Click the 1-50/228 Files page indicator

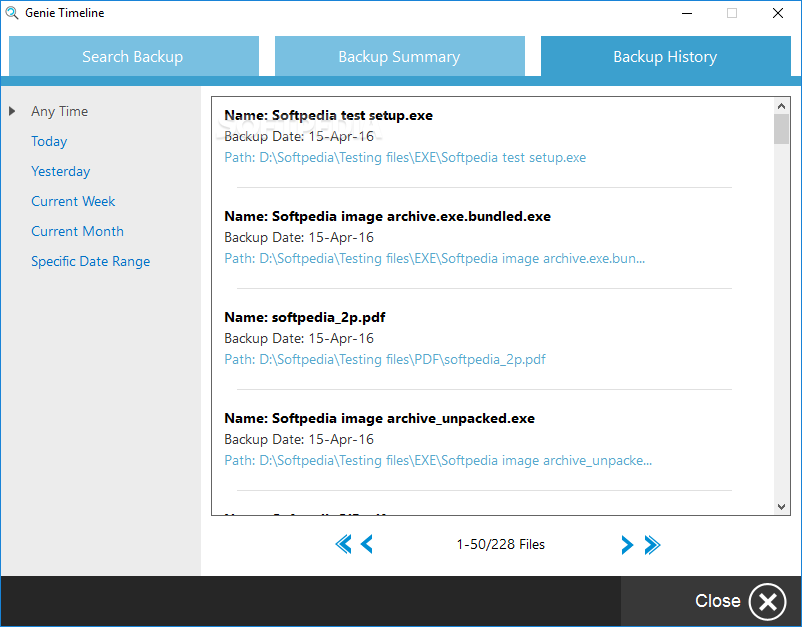[x=501, y=545]
